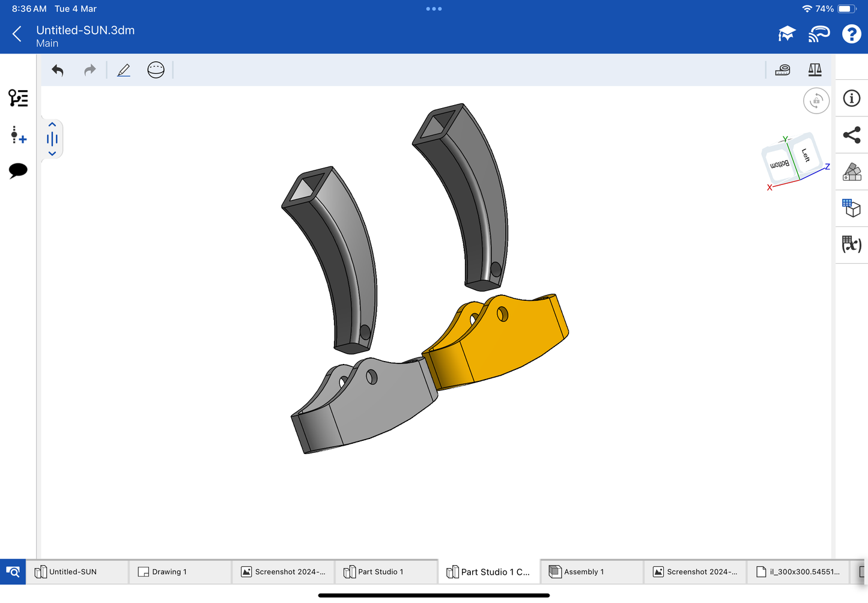Screen dimensions: 868x603
Task: Redo the last undone action
Action: click(x=90, y=70)
